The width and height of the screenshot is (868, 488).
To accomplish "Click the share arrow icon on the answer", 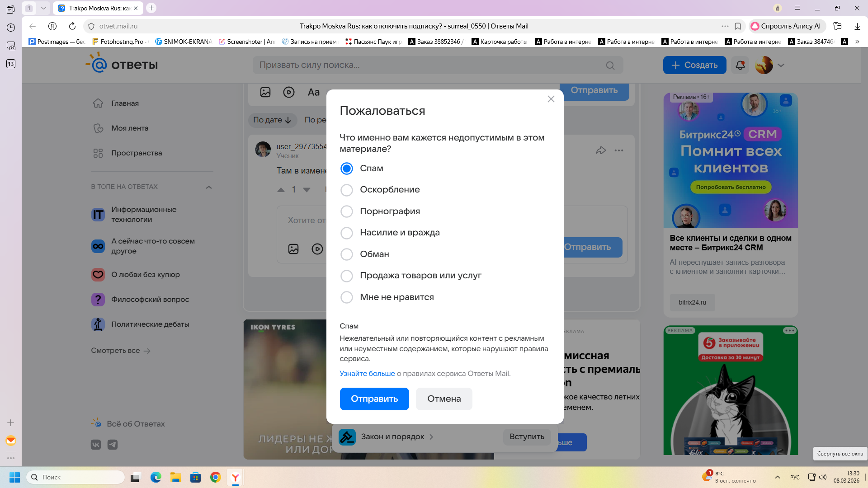I will [x=601, y=150].
